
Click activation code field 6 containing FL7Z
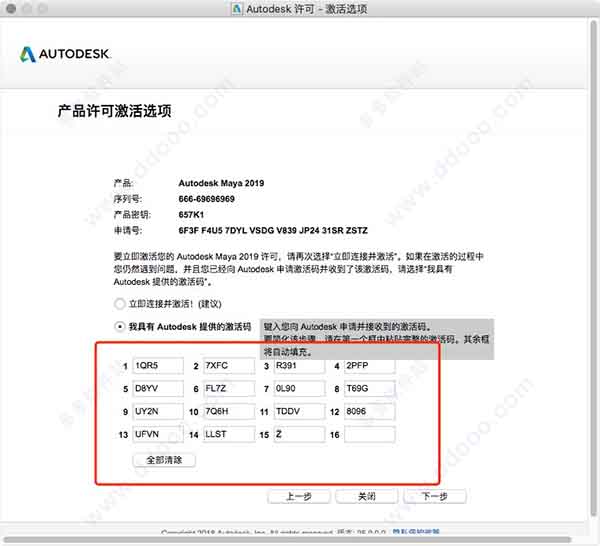click(228, 389)
